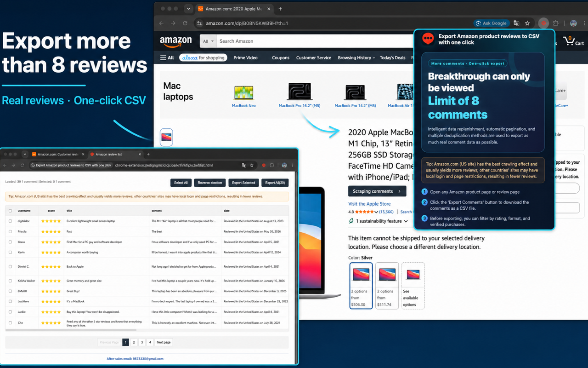This screenshot has width=588, height=368.
Task: Tick the select-all checkbox in table header
Action: (10, 211)
